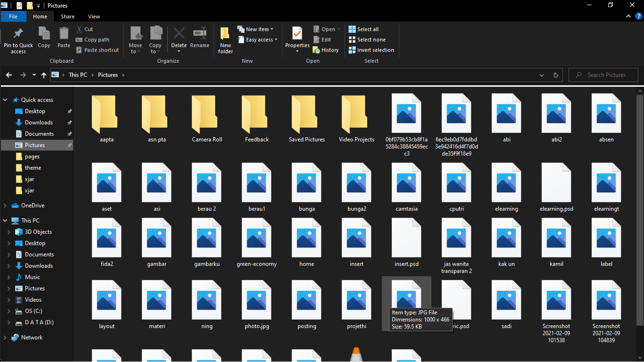
Task: Collapse Quick access in navigation pane
Action: tap(6, 100)
